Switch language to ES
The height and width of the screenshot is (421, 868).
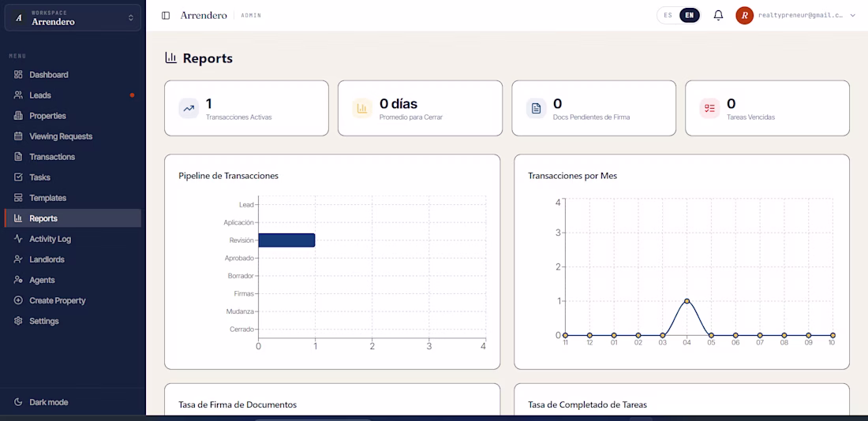(x=668, y=16)
